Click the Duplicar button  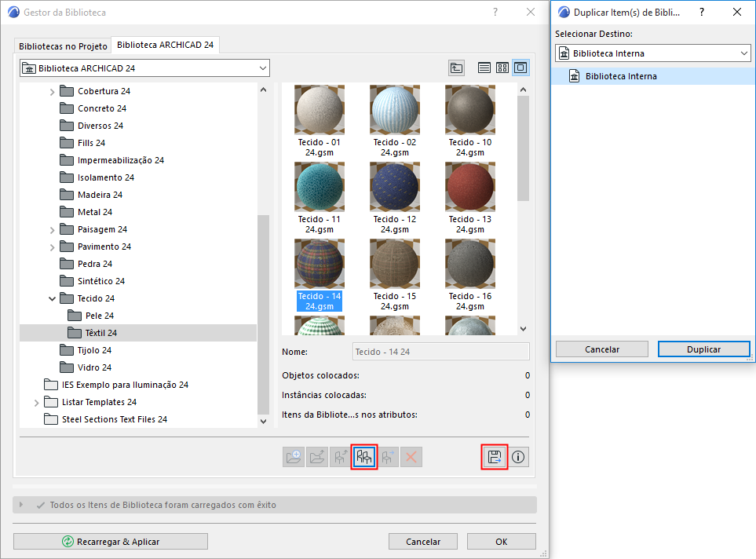coord(703,349)
